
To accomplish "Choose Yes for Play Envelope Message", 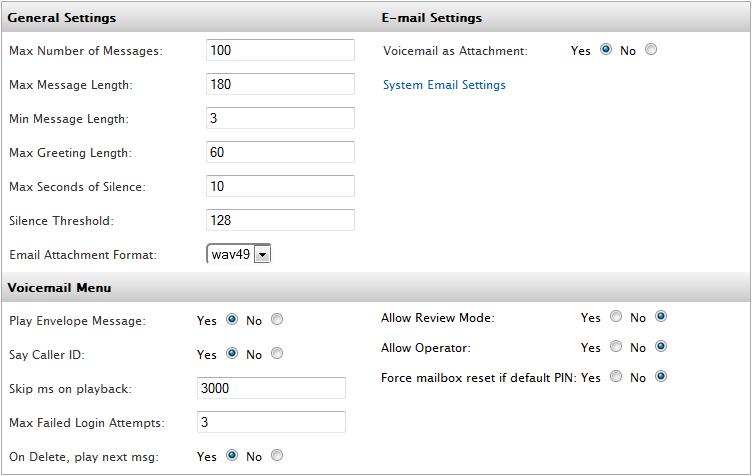I will click(x=232, y=319).
